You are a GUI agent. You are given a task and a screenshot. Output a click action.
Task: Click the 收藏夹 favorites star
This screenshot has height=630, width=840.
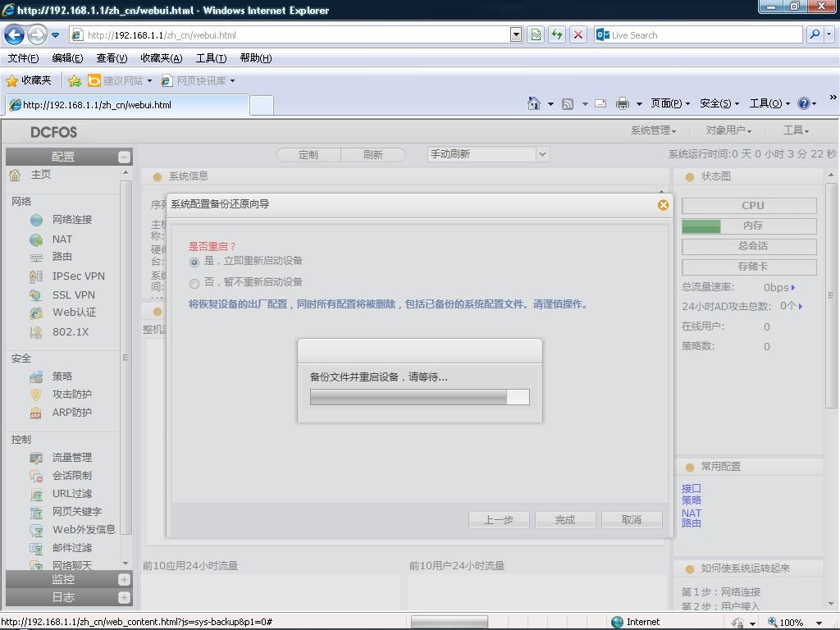point(11,81)
